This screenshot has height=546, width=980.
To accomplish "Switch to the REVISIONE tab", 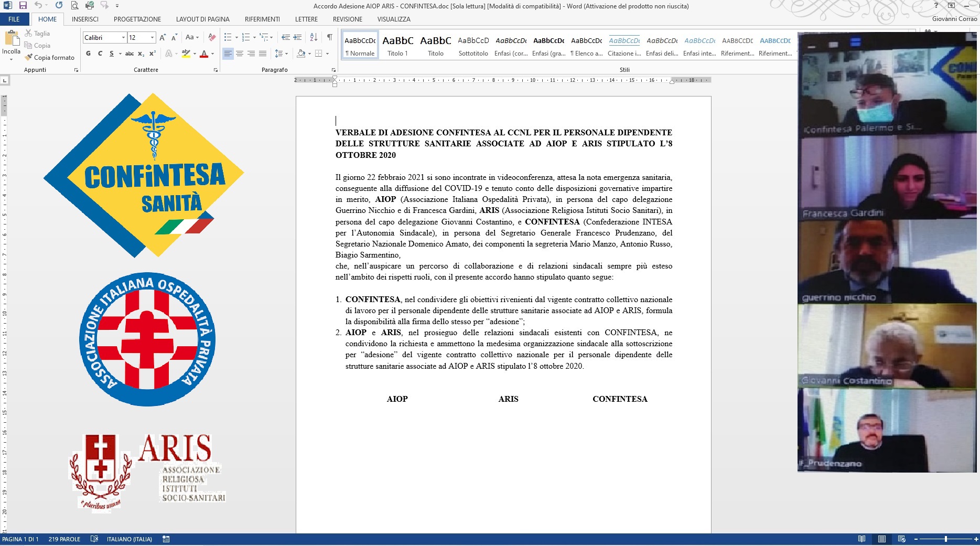I will [x=347, y=19].
